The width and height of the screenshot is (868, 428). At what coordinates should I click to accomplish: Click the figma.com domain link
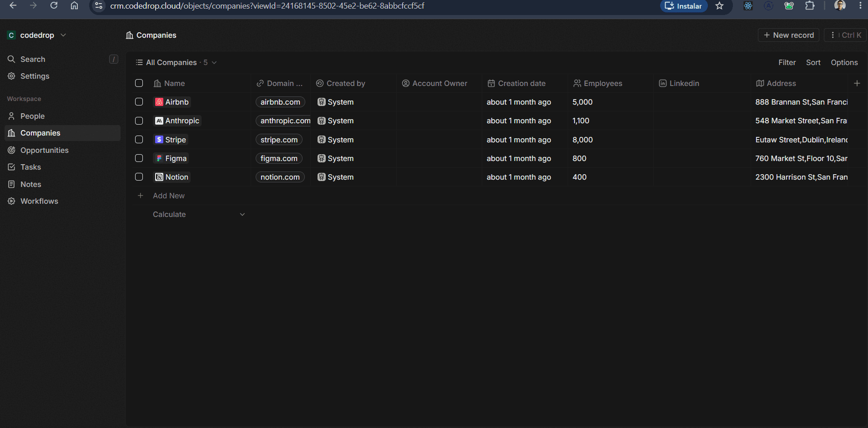tap(279, 158)
